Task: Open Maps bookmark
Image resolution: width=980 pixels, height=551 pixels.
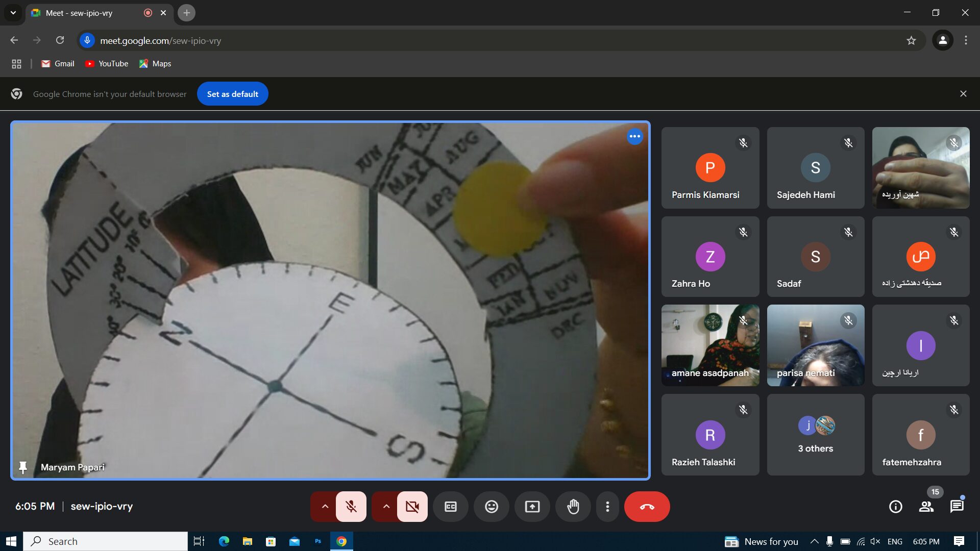Action: [155, 64]
